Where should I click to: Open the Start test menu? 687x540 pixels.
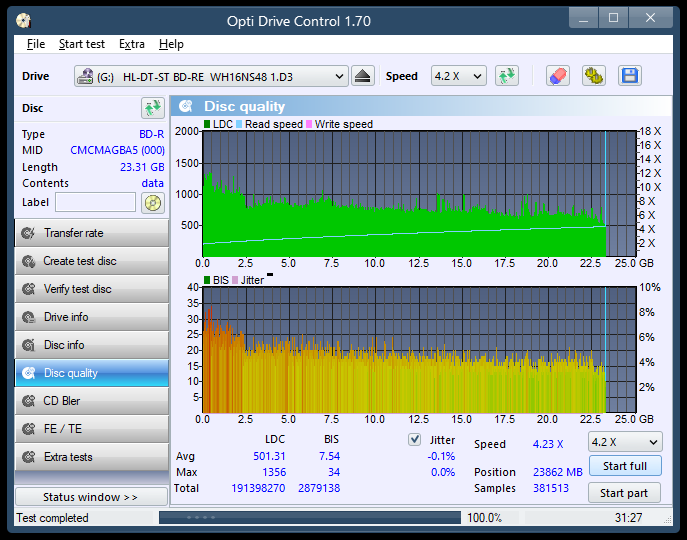[x=81, y=44]
